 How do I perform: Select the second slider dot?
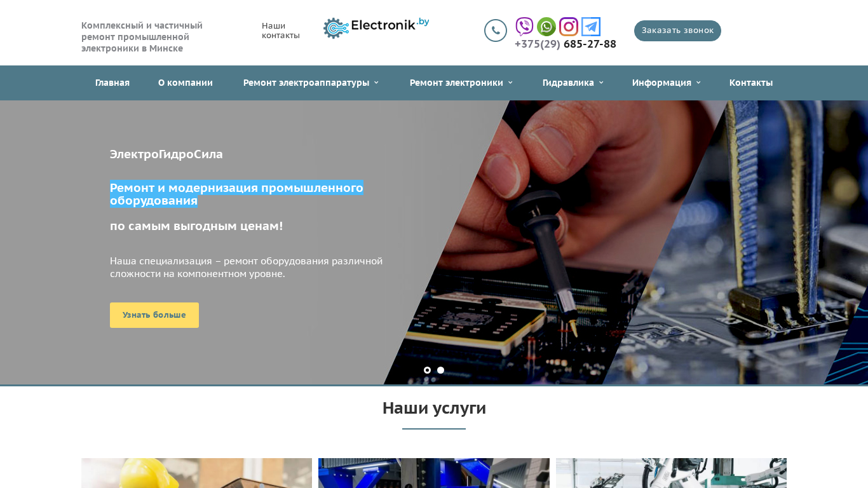[x=441, y=370]
